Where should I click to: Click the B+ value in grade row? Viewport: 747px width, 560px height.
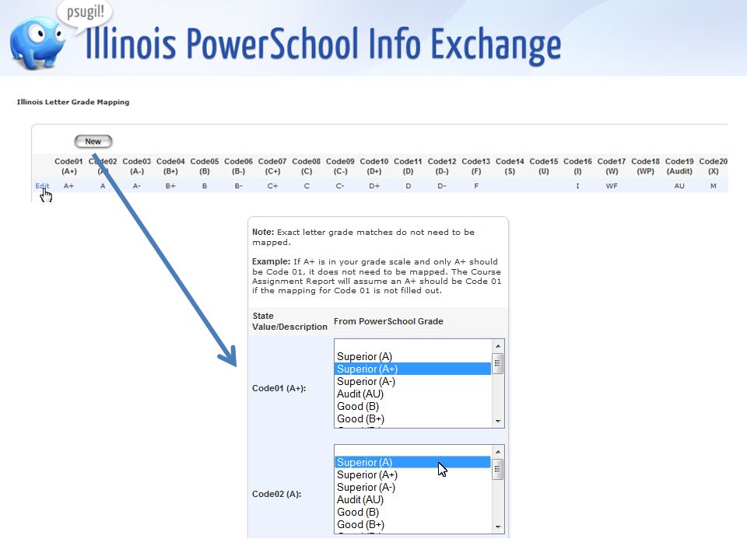tap(170, 186)
